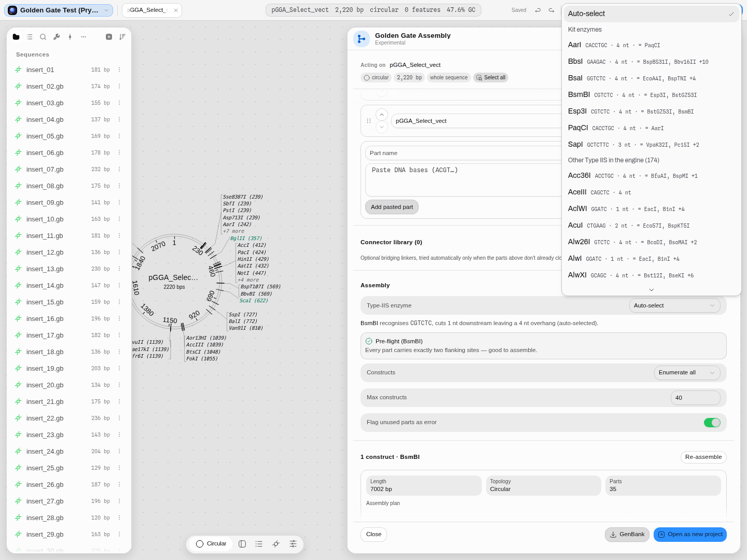The width and height of the screenshot is (747, 560).
Task: Expand more enzymes with the down chevron
Action: 652,290
